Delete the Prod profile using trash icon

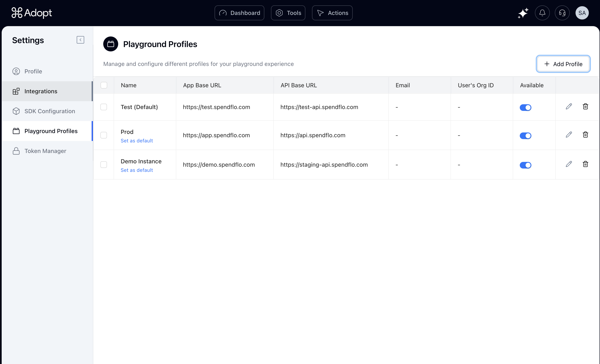585,135
